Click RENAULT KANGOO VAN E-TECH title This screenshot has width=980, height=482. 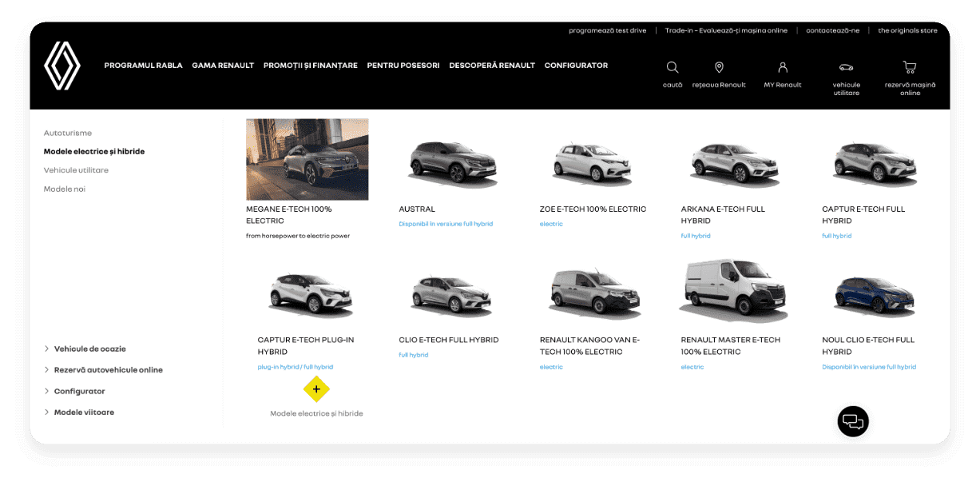tap(589, 346)
